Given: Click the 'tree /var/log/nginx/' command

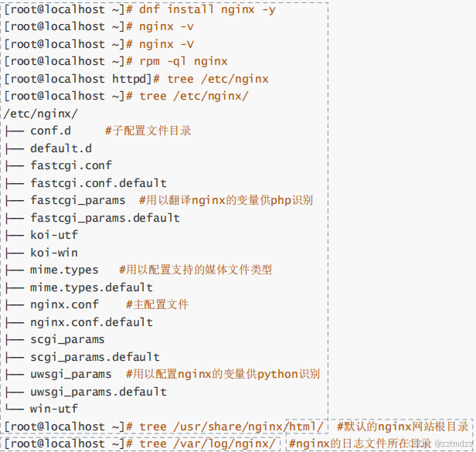Looking at the screenshot, I should pos(207,444).
